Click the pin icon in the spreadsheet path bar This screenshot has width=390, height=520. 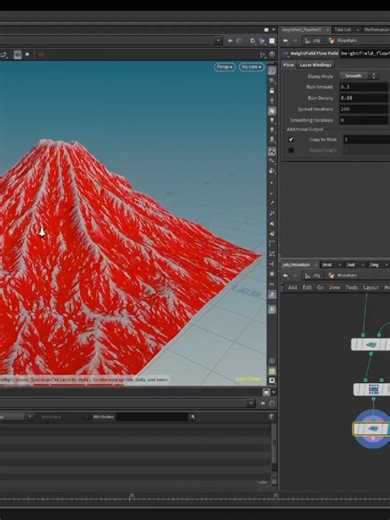(263, 403)
